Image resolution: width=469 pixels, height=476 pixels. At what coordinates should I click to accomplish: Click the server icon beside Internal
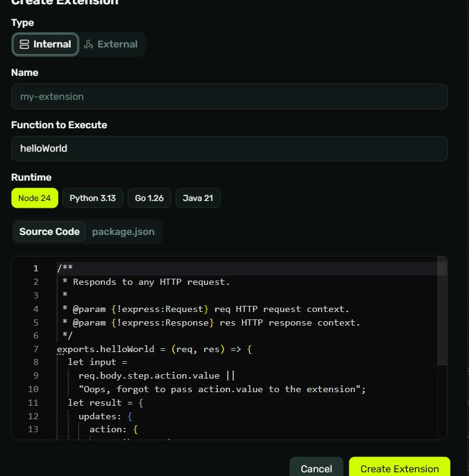(24, 44)
